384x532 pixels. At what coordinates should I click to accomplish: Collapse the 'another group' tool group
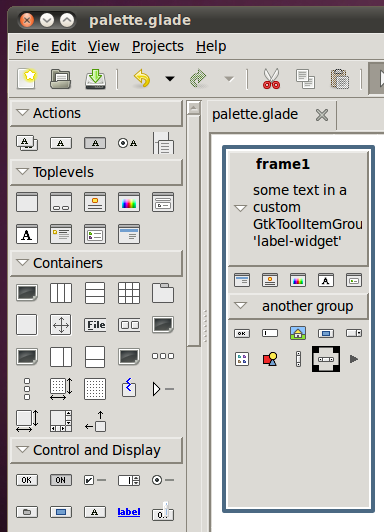click(241, 306)
